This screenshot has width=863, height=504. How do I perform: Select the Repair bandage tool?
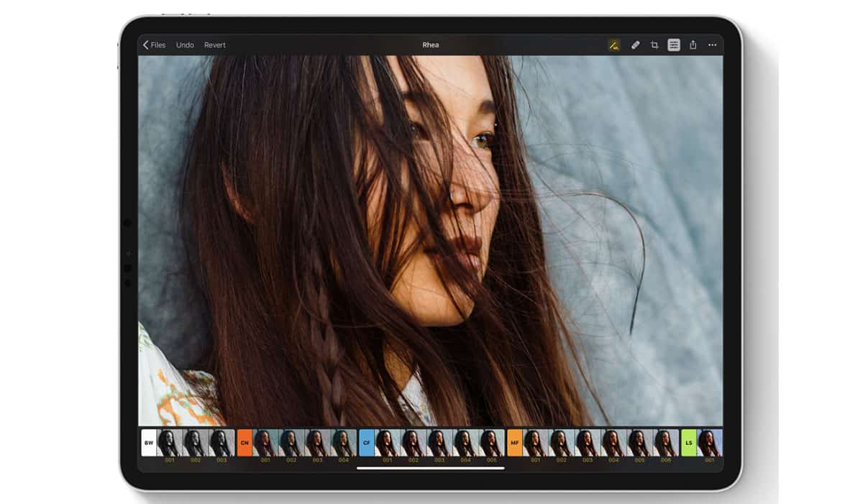[635, 45]
